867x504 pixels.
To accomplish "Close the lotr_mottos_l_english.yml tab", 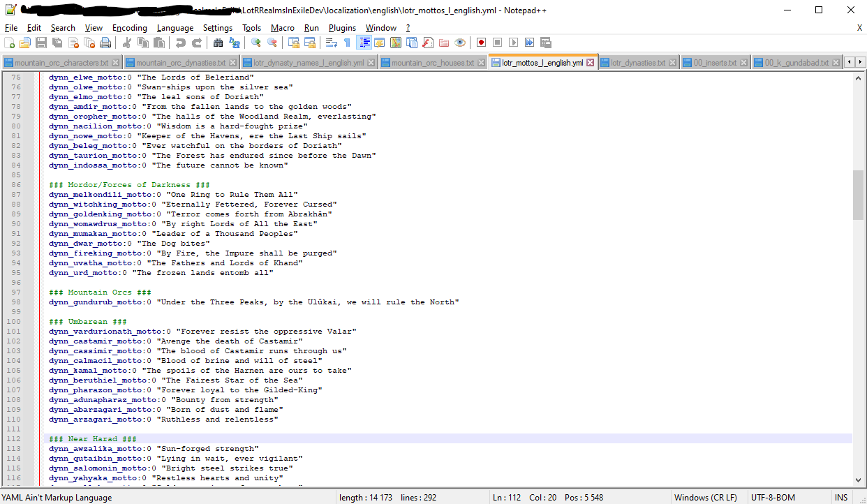I will [590, 63].
